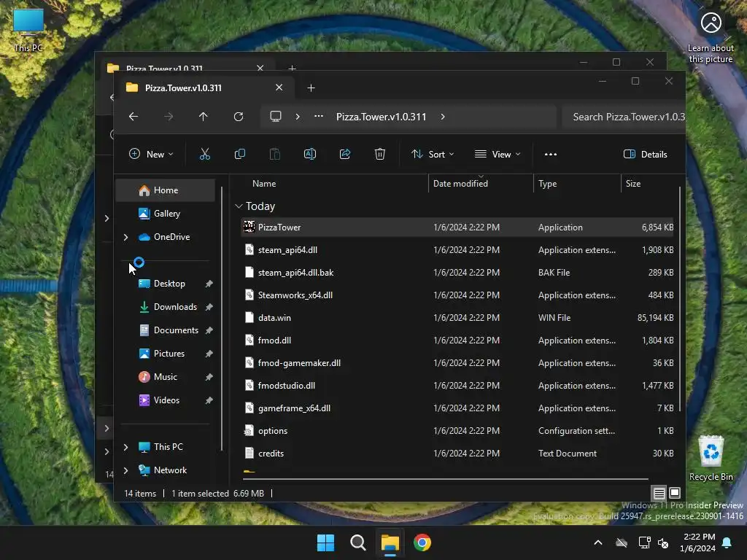Switch to large thumbnails view icon in status bar
This screenshot has height=560, width=747.
[675, 493]
